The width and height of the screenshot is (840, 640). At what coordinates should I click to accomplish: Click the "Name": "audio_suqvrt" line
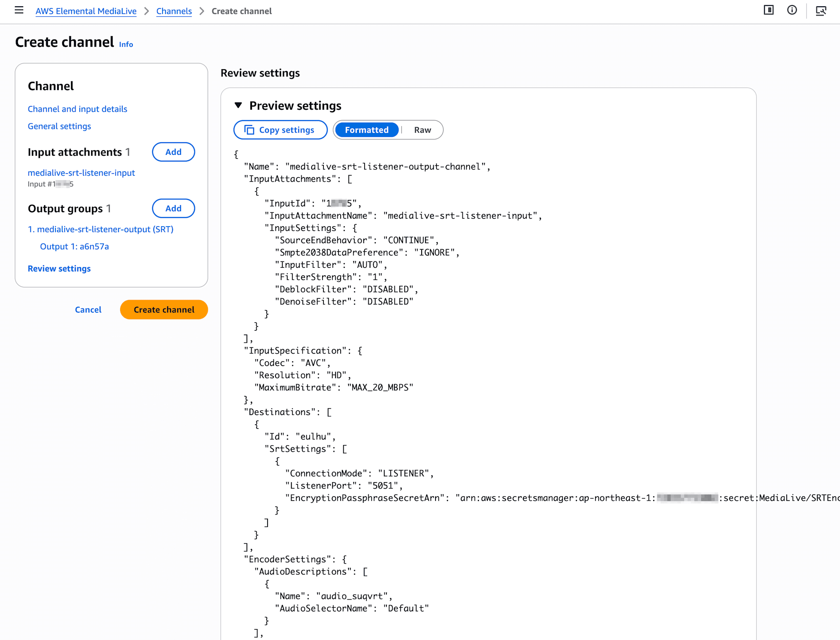point(334,596)
